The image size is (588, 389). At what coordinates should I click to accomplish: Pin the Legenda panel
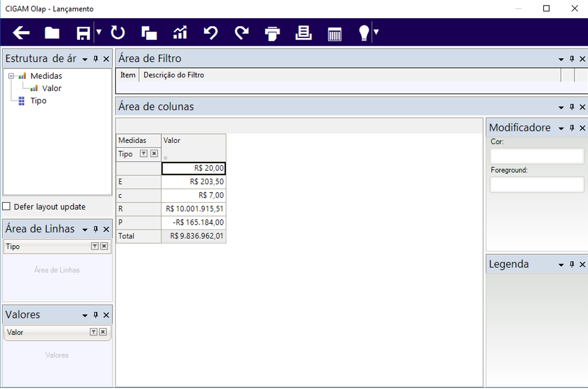tap(572, 264)
